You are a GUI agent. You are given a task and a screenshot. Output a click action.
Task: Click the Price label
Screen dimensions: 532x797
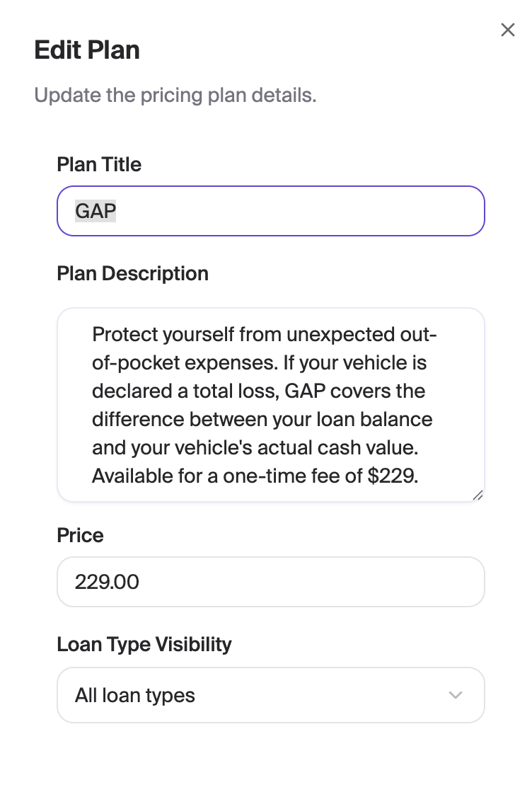coord(80,535)
